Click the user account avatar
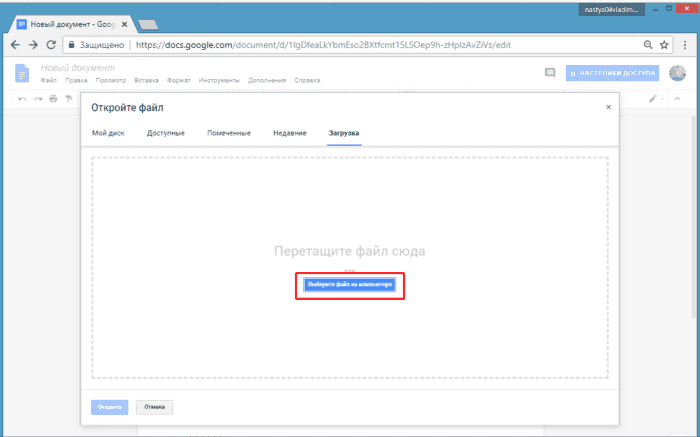Viewport: 700px width, 437px height. coord(677,73)
